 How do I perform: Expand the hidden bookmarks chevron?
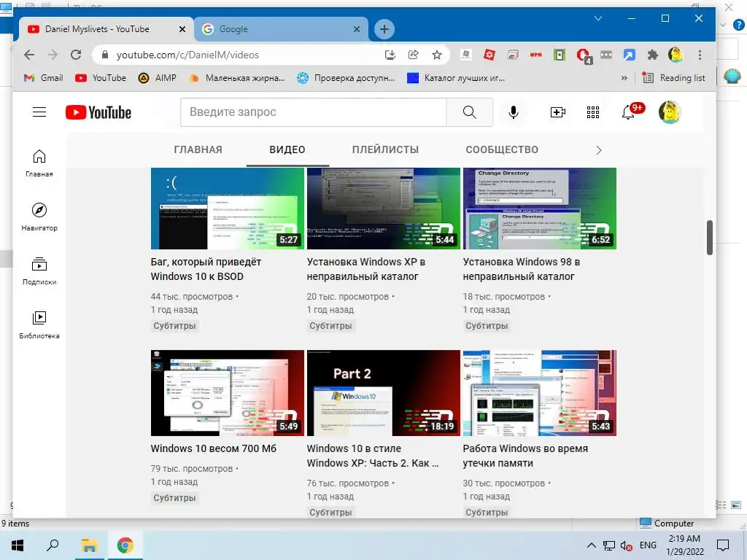click(x=624, y=78)
